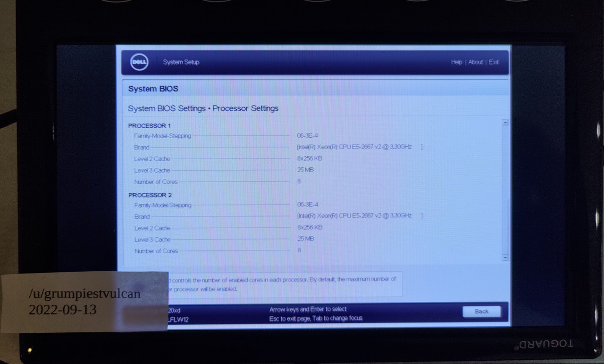Click the System BIOS title
Screen dimensions: 604x364
pos(153,89)
